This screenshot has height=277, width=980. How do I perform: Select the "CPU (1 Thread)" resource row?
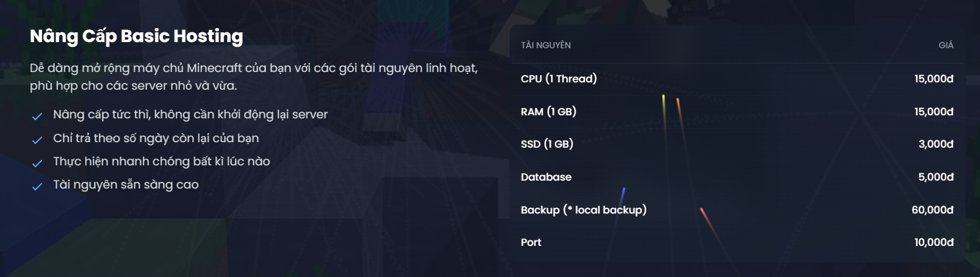tap(558, 79)
